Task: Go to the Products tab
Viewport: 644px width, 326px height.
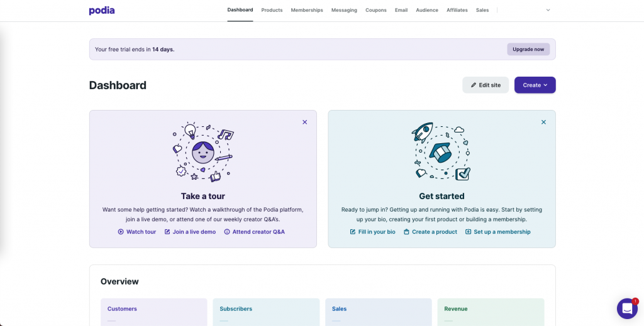Action: 272,10
